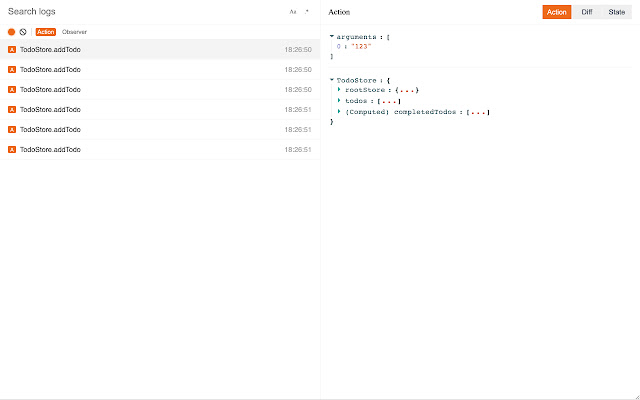Toggle case-sensitive Aa search option
640x400 pixels.
pos(293,12)
